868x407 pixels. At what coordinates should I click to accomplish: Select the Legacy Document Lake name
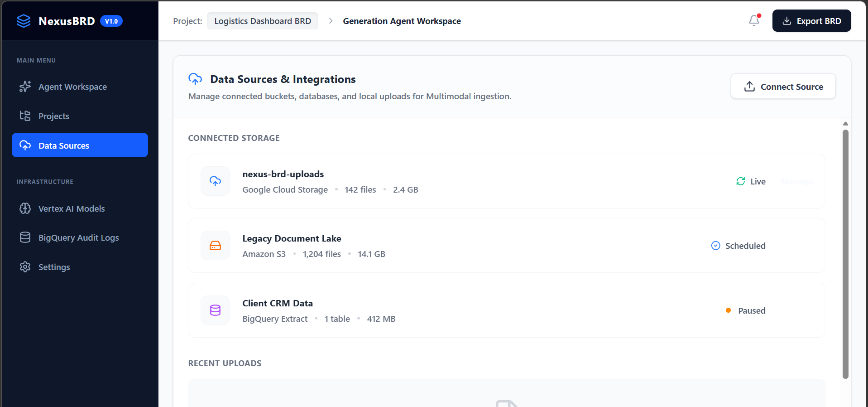point(292,238)
